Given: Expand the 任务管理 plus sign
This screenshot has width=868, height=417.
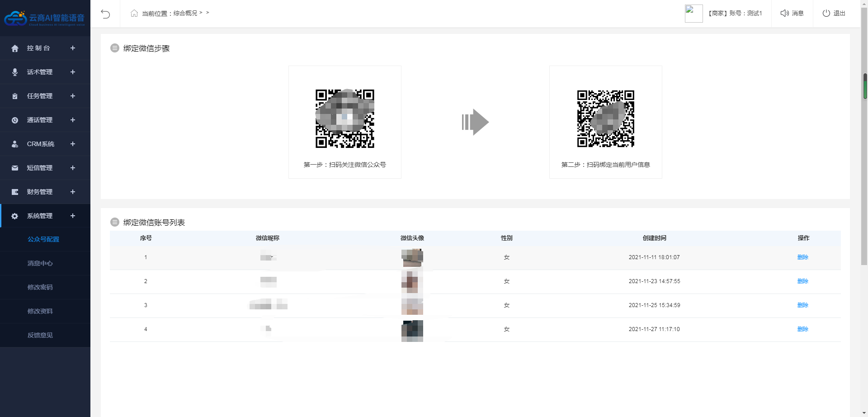Looking at the screenshot, I should pyautogui.click(x=73, y=96).
